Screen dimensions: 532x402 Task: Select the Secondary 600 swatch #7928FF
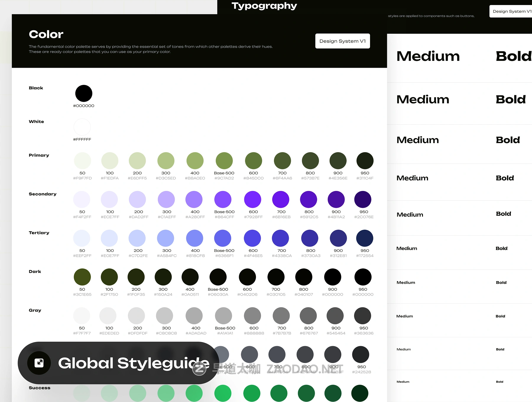pyautogui.click(x=253, y=200)
